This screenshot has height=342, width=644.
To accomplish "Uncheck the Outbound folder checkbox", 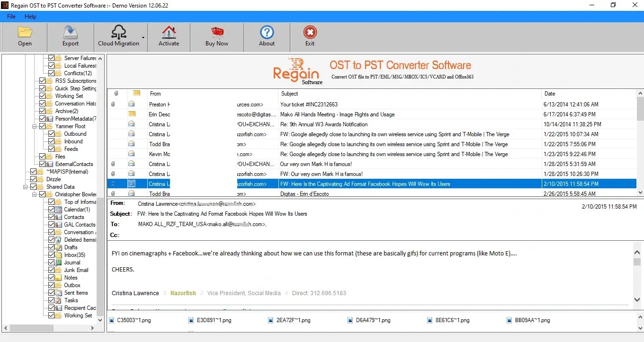I will [52, 134].
